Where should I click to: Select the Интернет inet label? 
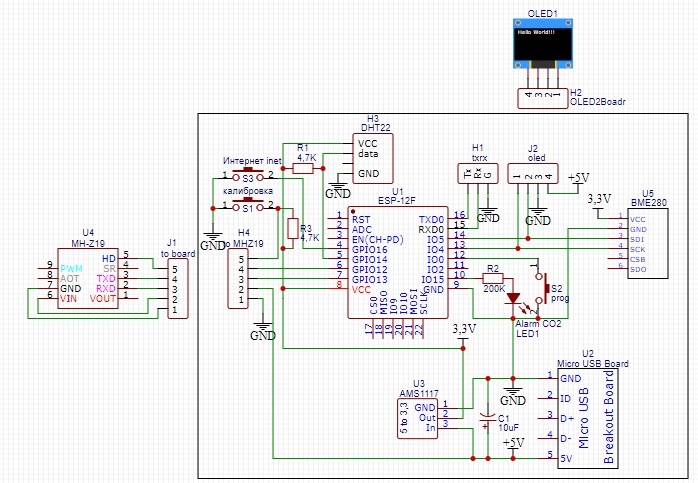(252, 161)
